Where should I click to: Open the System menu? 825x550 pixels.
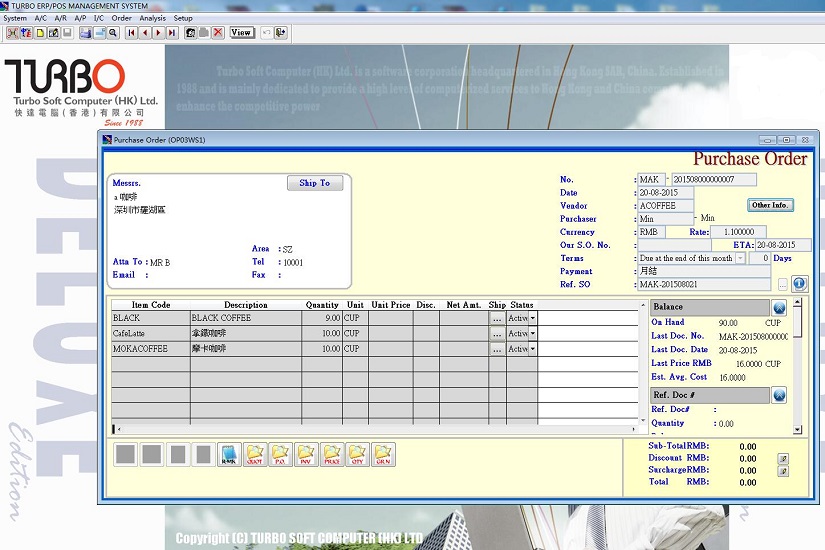pyautogui.click(x=15, y=18)
